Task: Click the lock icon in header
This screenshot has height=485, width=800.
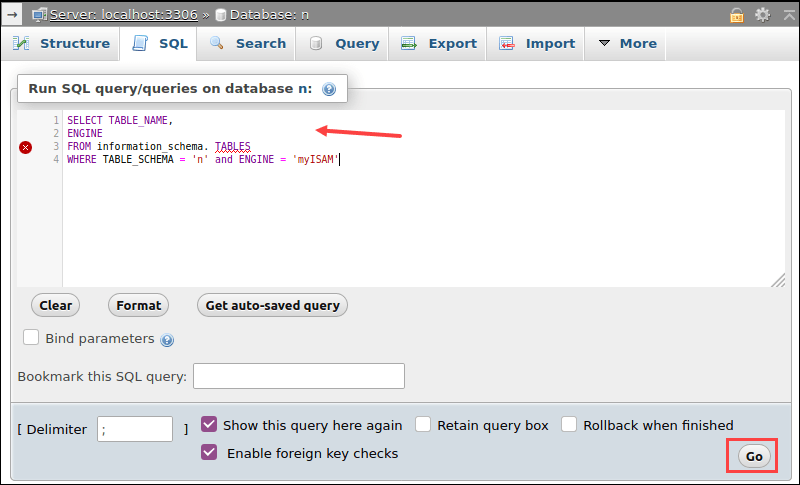Action: (736, 15)
